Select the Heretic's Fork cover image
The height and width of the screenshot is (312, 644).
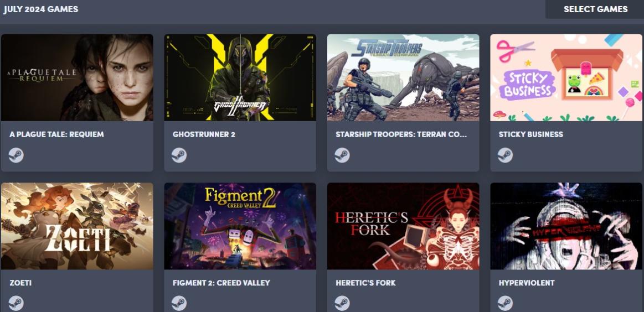[x=403, y=226]
